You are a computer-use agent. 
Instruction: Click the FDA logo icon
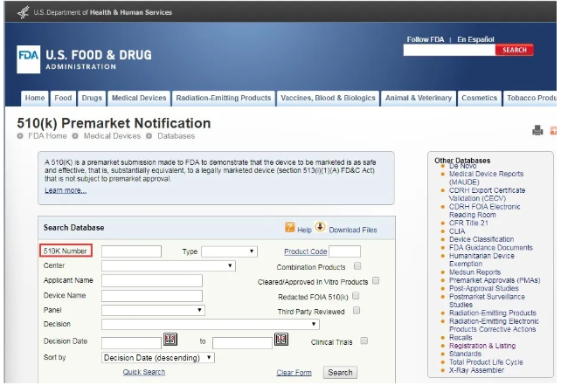28,59
